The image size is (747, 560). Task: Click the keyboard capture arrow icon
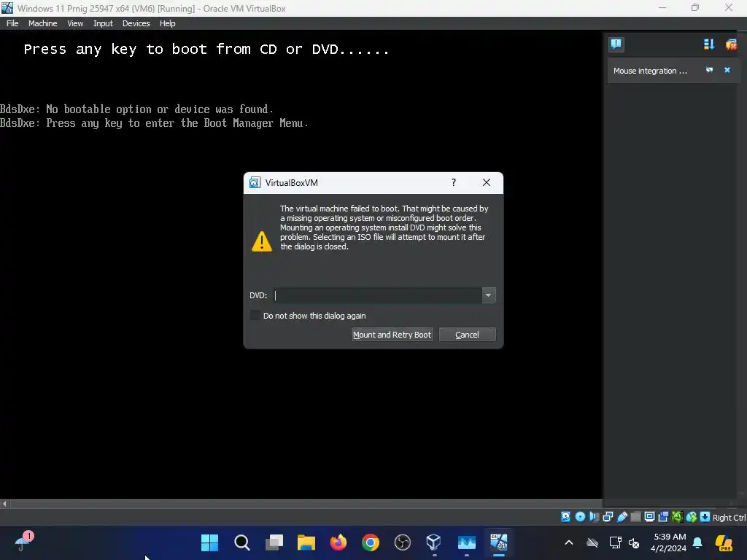pyautogui.click(x=705, y=517)
